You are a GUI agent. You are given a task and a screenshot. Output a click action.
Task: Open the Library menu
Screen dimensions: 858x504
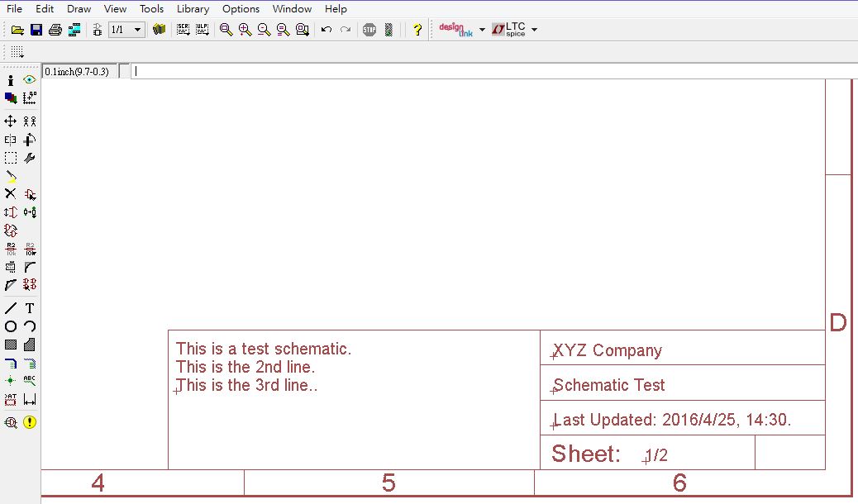pyautogui.click(x=193, y=9)
